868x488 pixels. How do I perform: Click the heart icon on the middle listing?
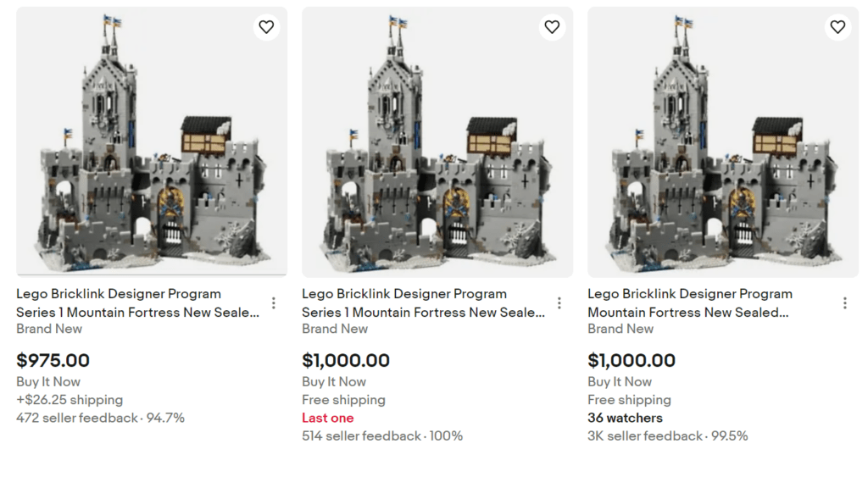point(552,26)
